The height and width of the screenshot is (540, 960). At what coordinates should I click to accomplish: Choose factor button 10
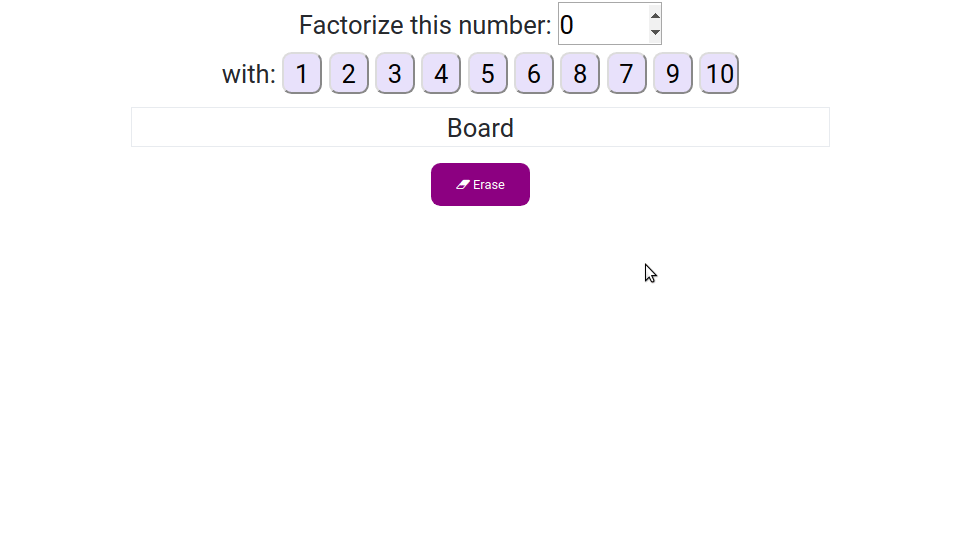(719, 73)
